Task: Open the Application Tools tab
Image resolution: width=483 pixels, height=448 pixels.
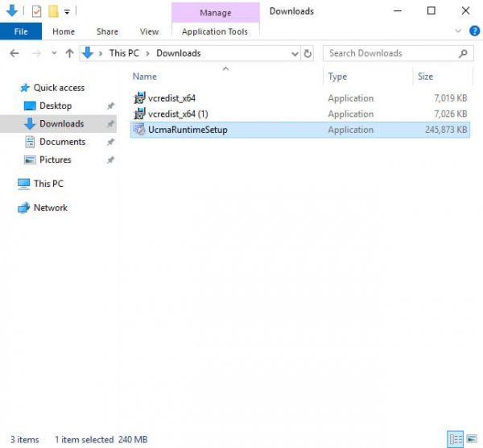Action: 215,31
